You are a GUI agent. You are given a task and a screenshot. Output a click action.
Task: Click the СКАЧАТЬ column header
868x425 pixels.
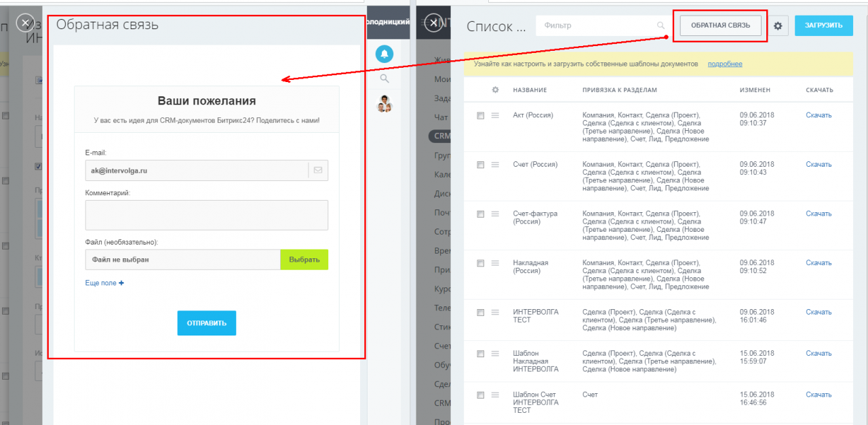(x=819, y=90)
